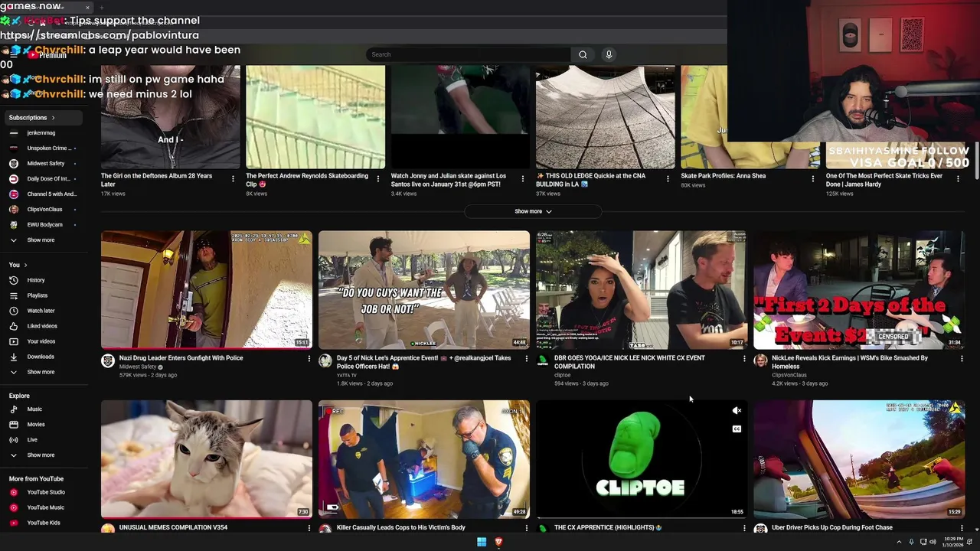Click the search magnifier button
Image resolution: width=980 pixels, height=551 pixels.
[x=583, y=54]
